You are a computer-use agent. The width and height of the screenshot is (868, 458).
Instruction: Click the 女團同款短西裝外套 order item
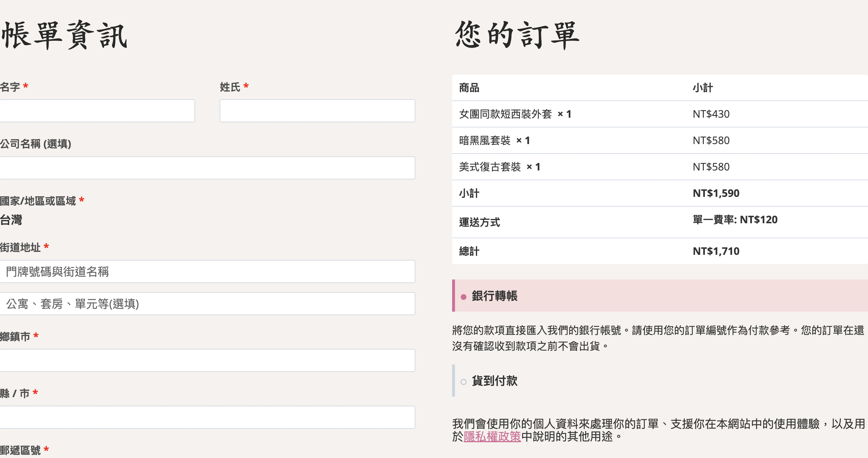[505, 114]
